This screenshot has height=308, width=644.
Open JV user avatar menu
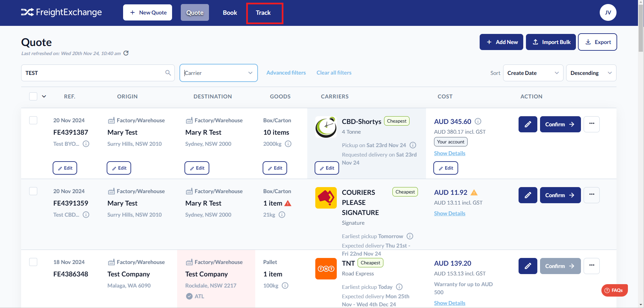[608, 12]
